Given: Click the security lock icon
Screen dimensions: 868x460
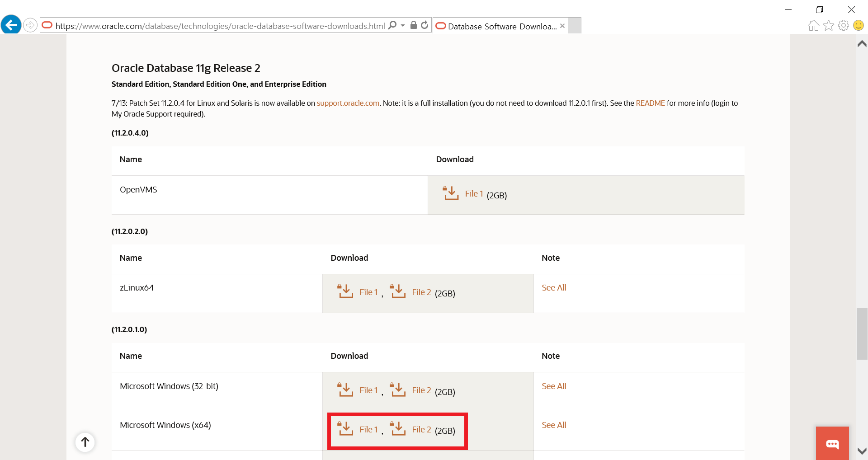Looking at the screenshot, I should [x=413, y=25].
